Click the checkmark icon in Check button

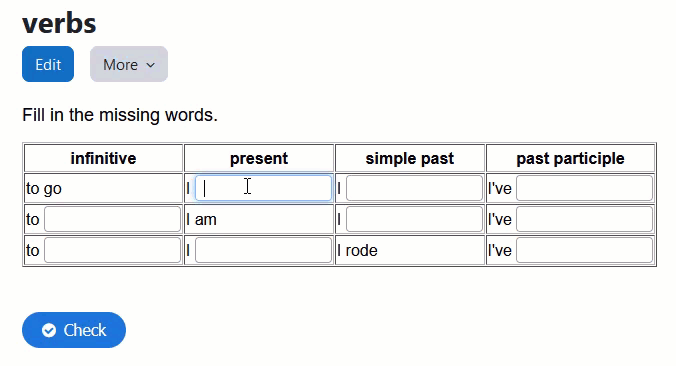click(x=49, y=330)
